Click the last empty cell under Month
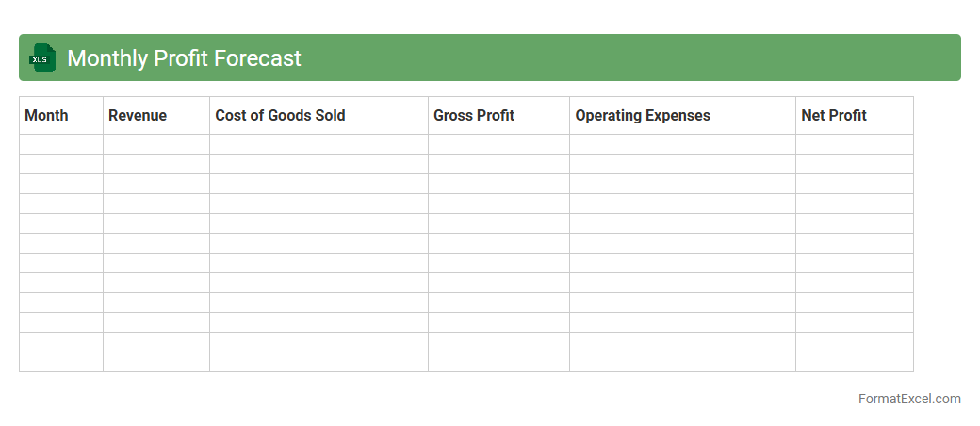 tap(60, 362)
